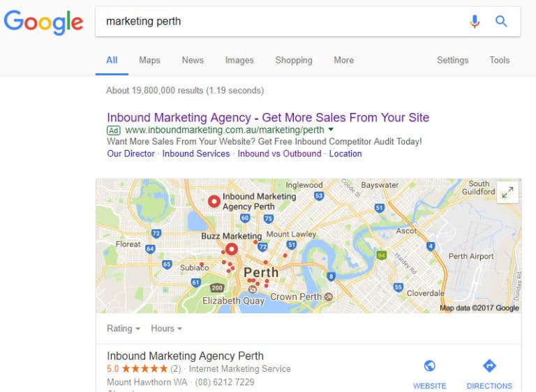Screen dimensions: 536x392
Task: Click the Directions arrow icon
Action: pos(489,365)
